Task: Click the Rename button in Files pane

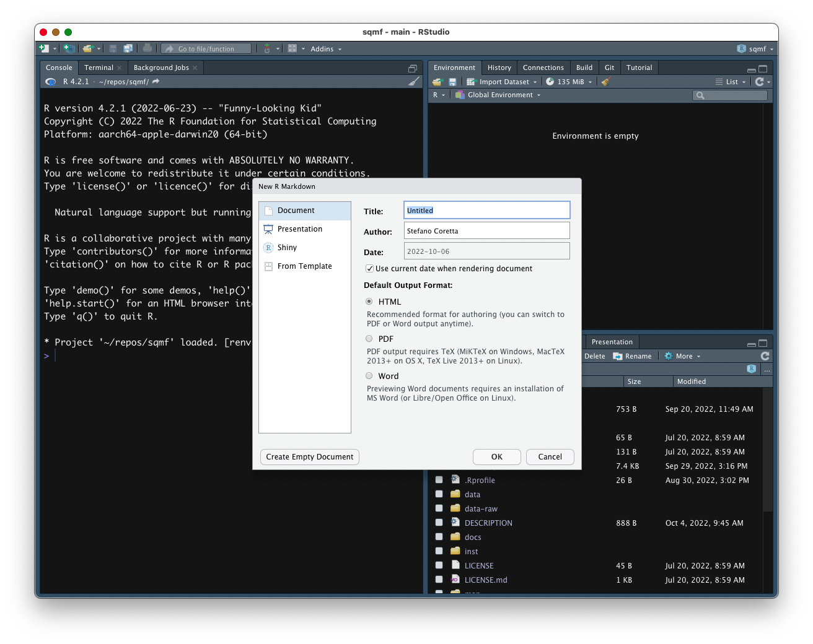Action: coord(632,356)
